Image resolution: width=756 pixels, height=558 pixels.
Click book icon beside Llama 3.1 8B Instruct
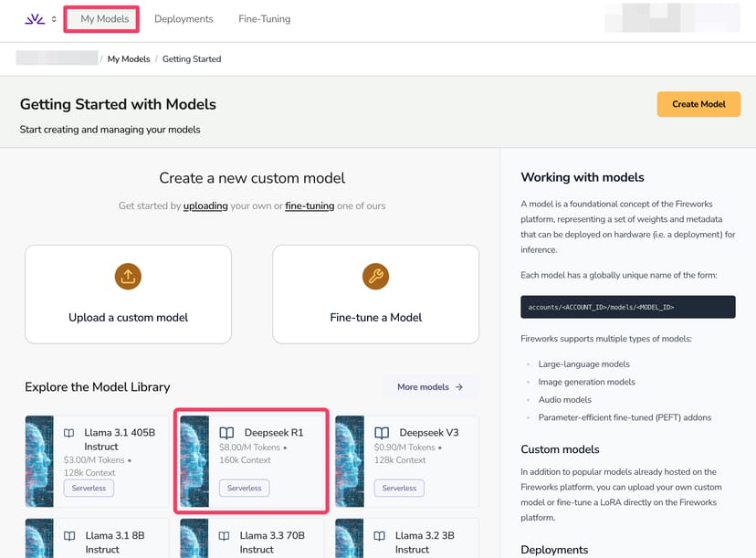coord(69,536)
